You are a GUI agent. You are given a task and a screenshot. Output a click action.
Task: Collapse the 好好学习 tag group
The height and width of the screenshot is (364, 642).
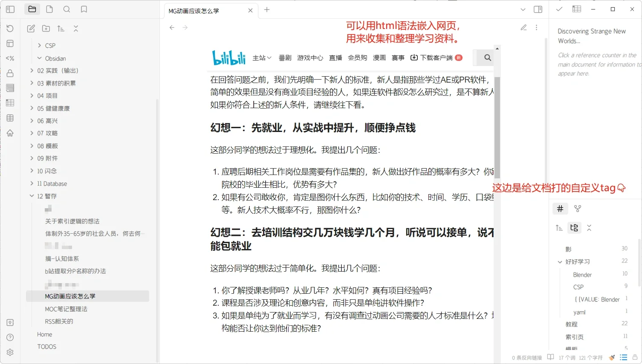click(x=561, y=261)
